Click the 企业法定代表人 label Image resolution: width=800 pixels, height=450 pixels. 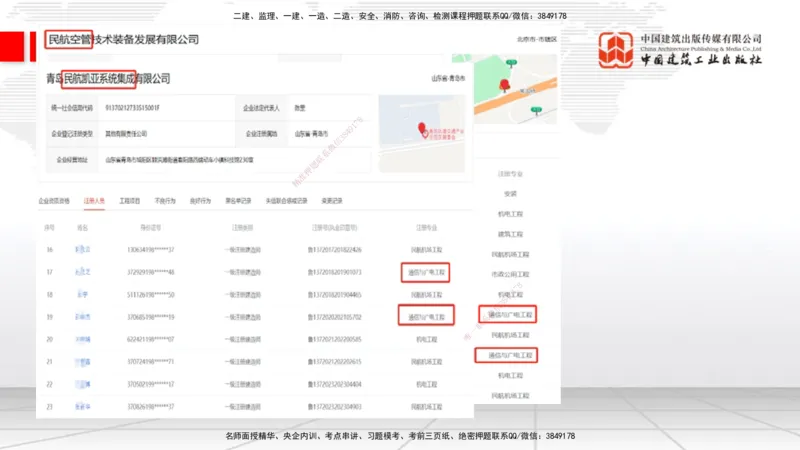click(x=261, y=108)
